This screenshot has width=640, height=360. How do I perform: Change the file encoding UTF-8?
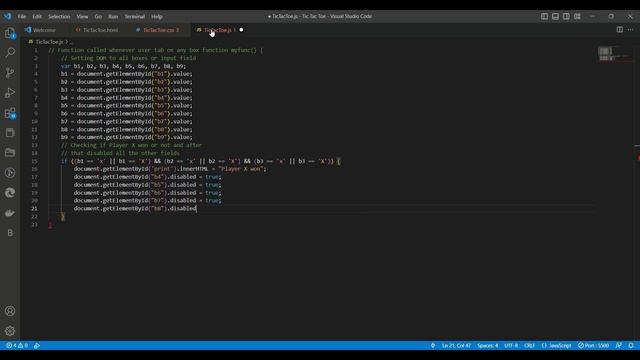pos(511,345)
